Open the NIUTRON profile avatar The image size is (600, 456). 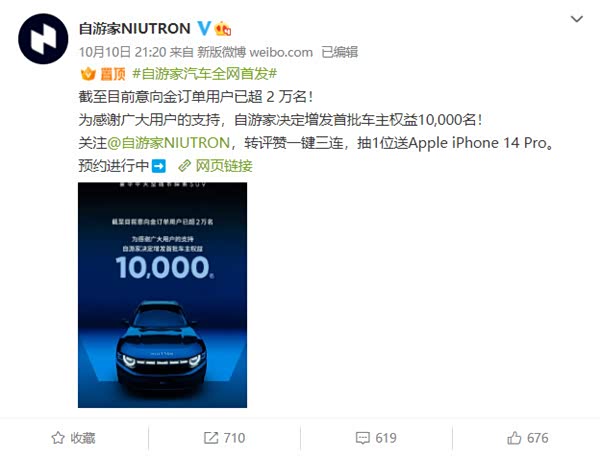[x=43, y=39]
